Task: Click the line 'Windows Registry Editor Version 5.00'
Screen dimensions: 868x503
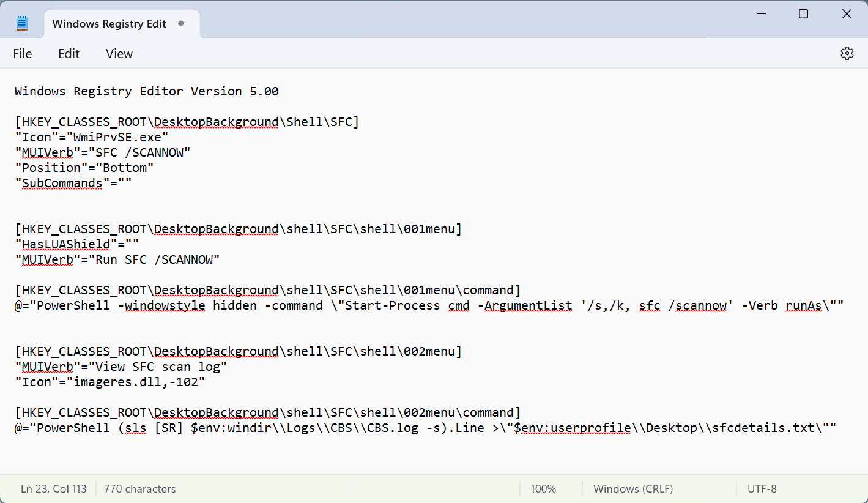Action: (x=147, y=91)
